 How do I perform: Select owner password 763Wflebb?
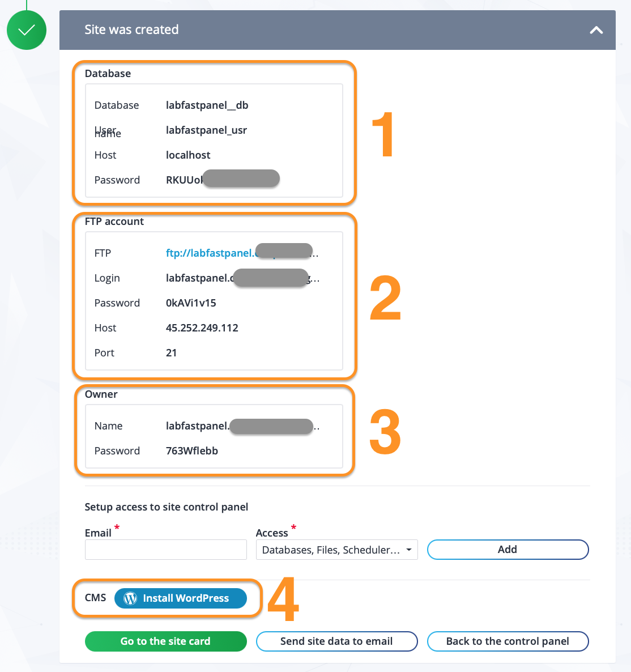coord(192,451)
